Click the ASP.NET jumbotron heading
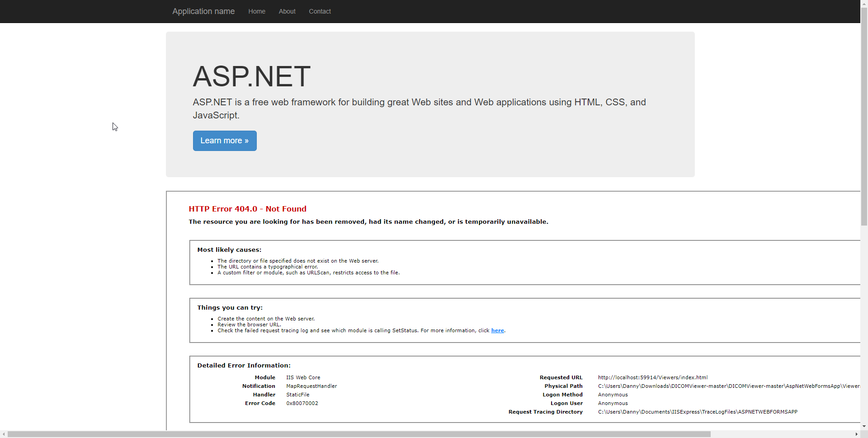Image resolution: width=868 pixels, height=438 pixels. (x=251, y=76)
